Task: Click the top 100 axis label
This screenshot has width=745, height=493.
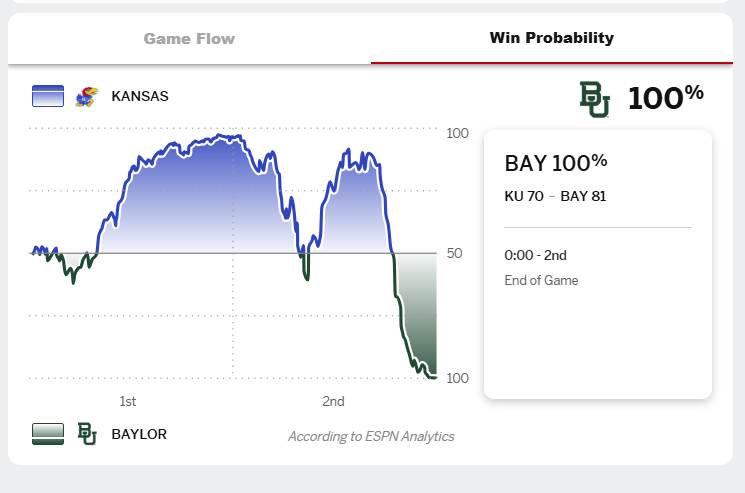Action: point(457,134)
